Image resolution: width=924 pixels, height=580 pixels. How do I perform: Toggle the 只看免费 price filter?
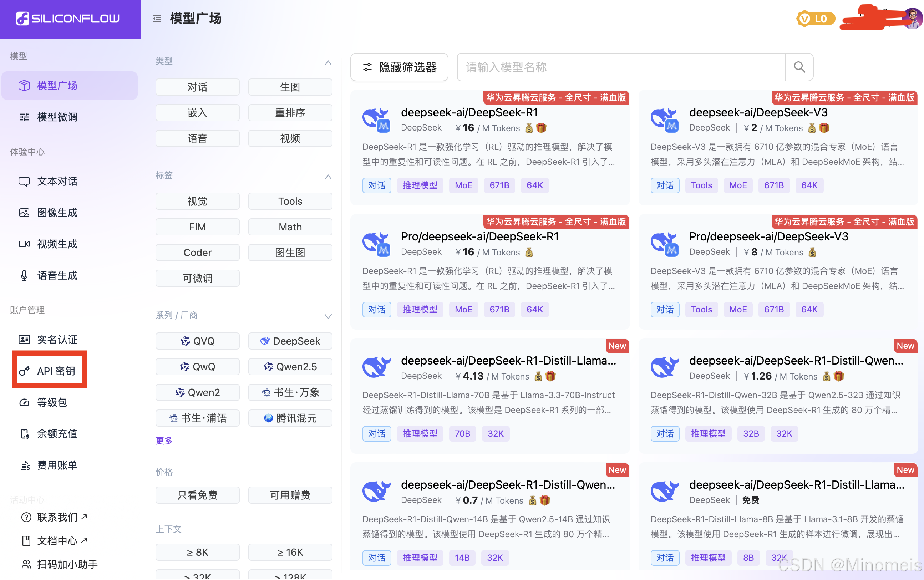click(197, 495)
